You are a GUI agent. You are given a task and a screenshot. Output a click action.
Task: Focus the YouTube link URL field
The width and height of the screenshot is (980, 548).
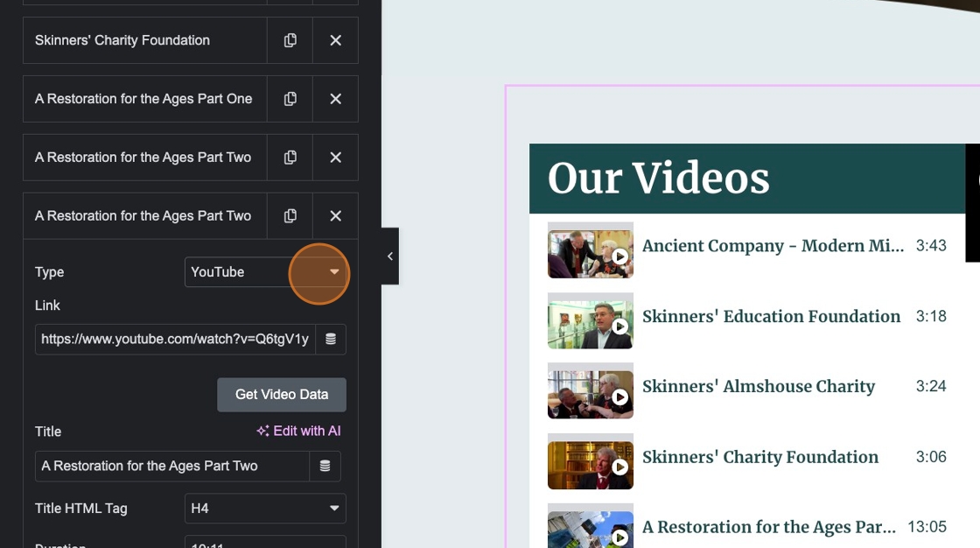175,339
